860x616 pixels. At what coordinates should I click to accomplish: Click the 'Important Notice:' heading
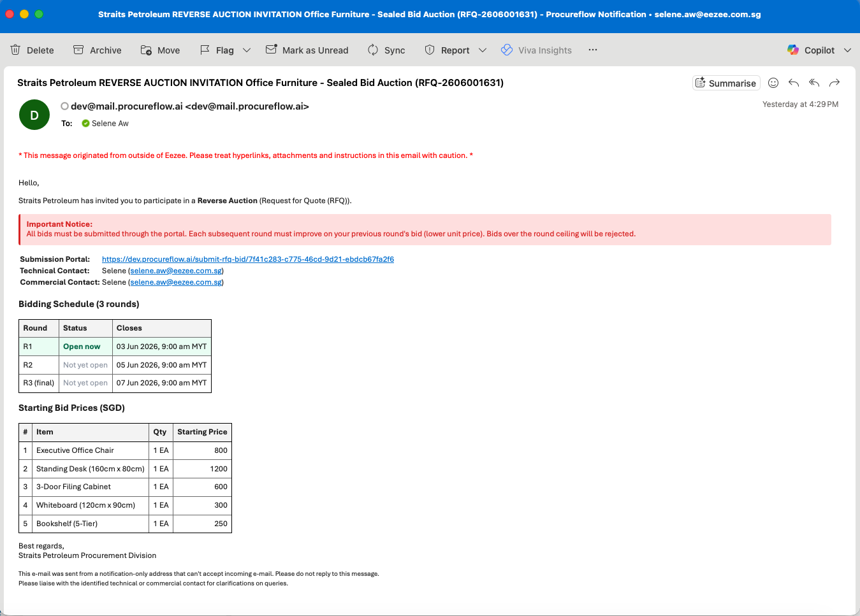coord(59,224)
